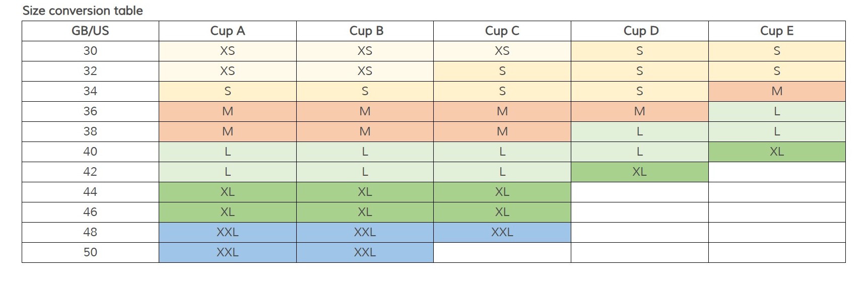Image resolution: width=868 pixels, height=283 pixels.
Task: Select the Cup D column header
Action: (641, 31)
